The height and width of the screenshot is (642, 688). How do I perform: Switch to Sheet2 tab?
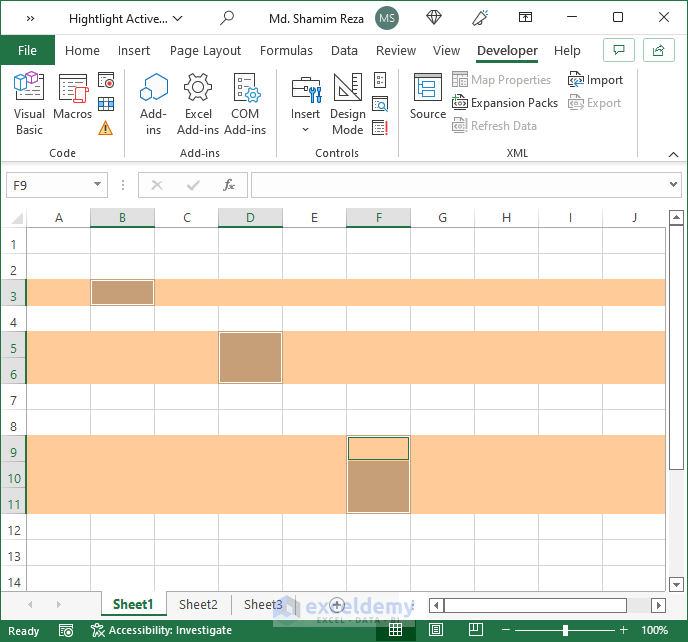coord(198,605)
